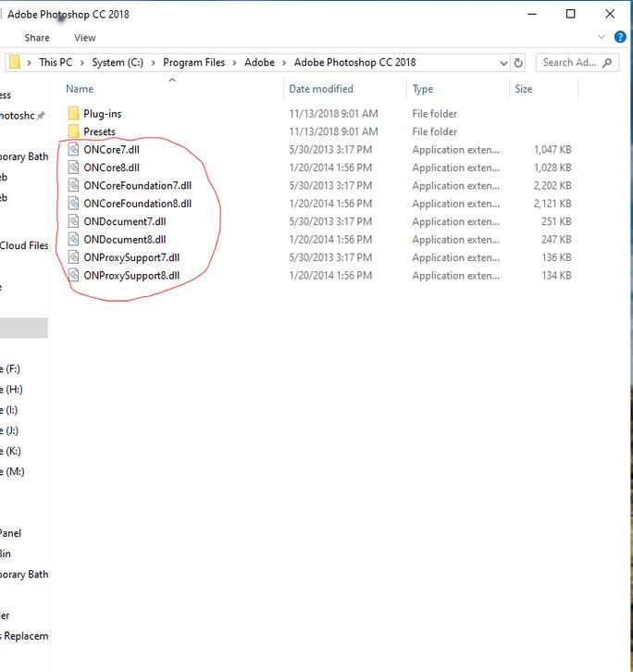Sort by Type column header

click(423, 89)
